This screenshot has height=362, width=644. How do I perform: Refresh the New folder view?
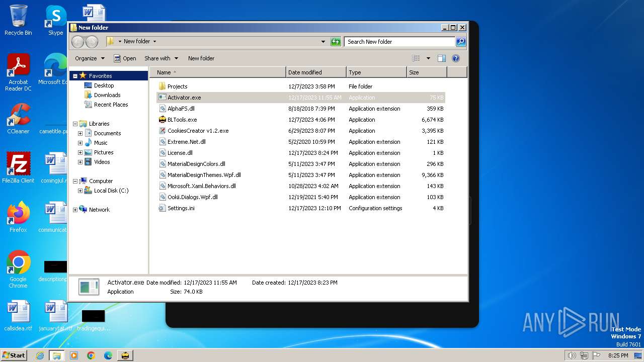336,42
